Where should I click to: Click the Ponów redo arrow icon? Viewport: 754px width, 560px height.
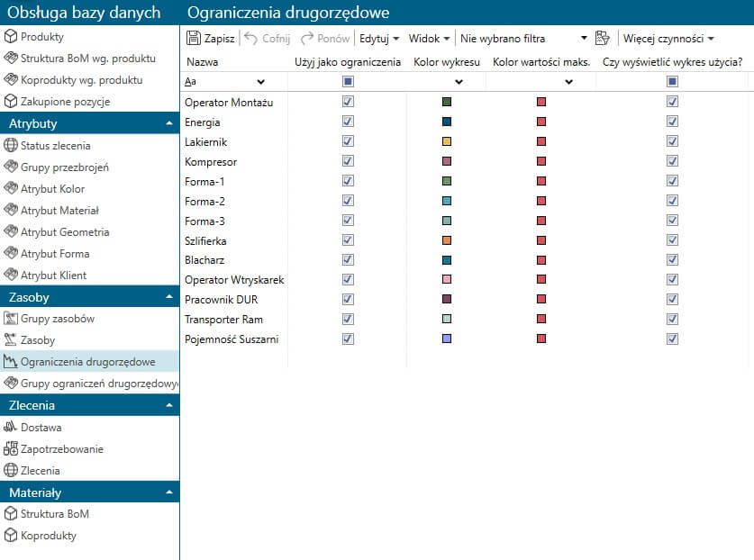click(307, 38)
